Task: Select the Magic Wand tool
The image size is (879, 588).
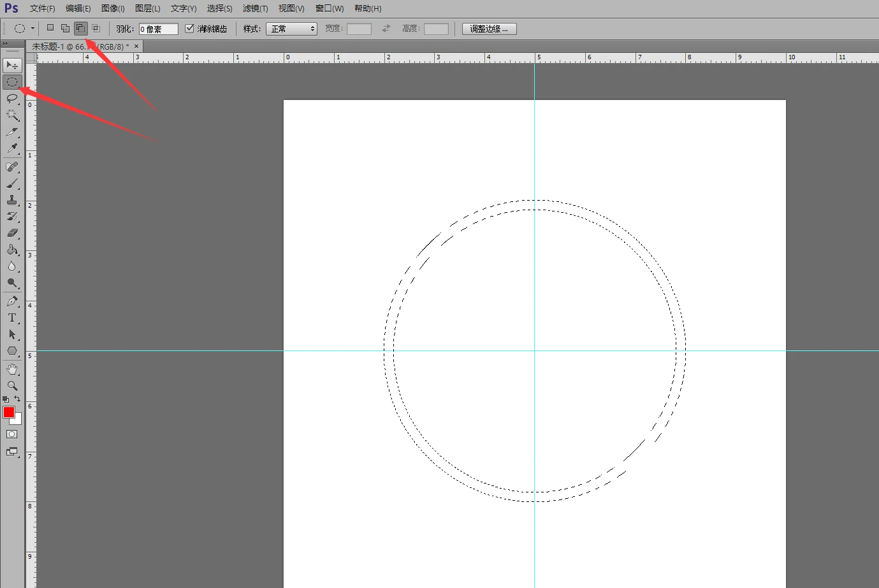Action: pyautogui.click(x=12, y=115)
